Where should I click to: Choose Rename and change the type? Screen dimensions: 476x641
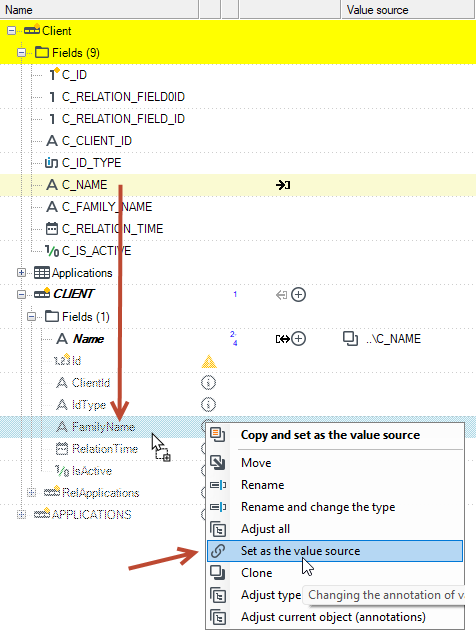[335, 507]
